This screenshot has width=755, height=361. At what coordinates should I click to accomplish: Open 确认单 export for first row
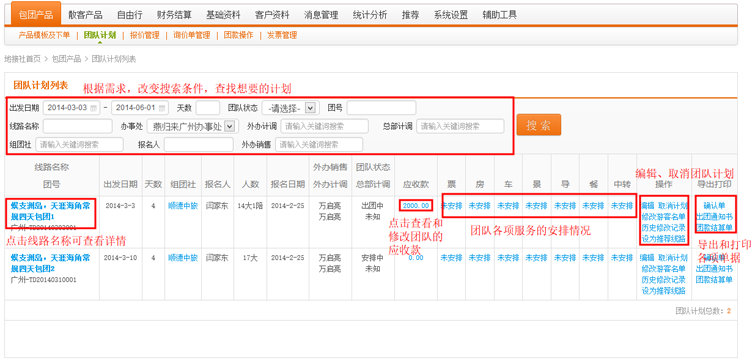click(x=715, y=206)
